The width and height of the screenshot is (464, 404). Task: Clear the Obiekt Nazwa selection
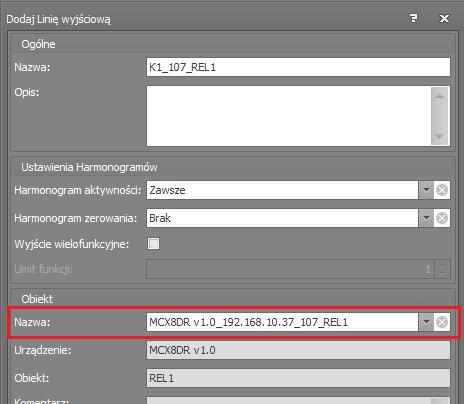pos(442,322)
